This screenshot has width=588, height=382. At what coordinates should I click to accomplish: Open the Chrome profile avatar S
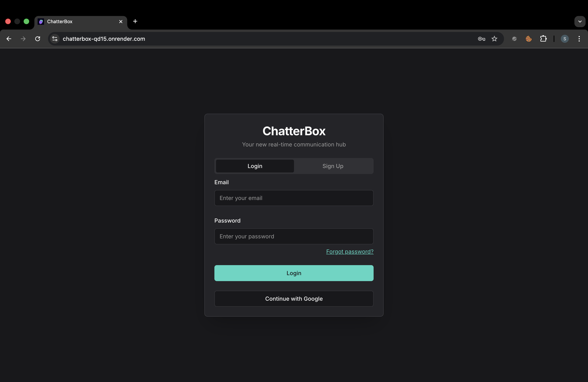click(x=565, y=39)
